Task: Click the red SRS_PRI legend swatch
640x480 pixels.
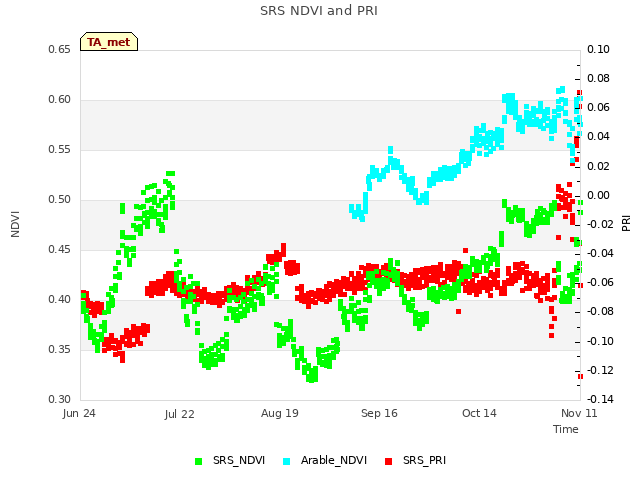Action: click(389, 461)
